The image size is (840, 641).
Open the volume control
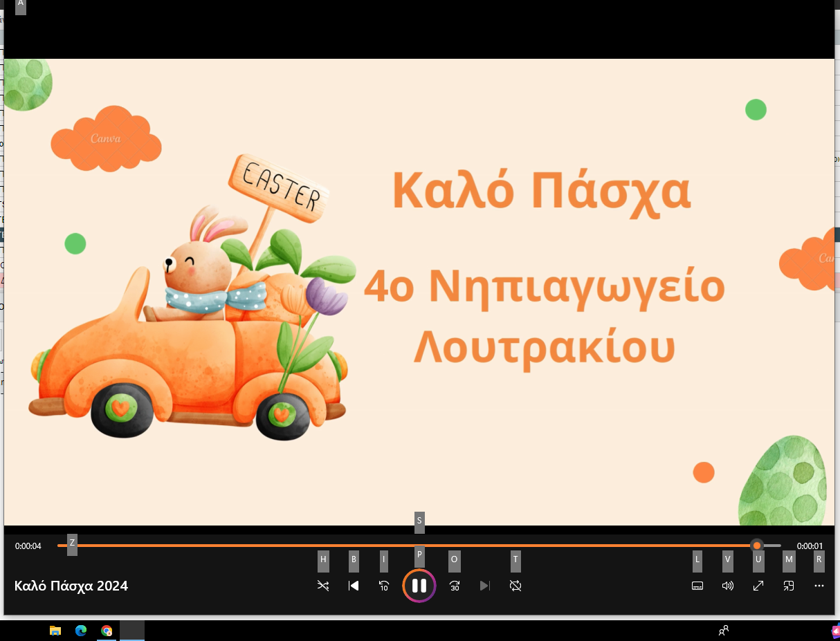point(727,586)
